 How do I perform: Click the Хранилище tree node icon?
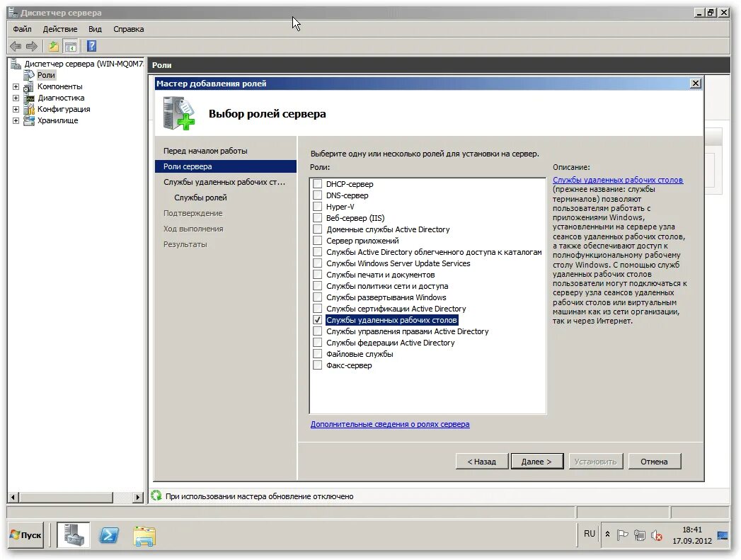click(x=29, y=120)
